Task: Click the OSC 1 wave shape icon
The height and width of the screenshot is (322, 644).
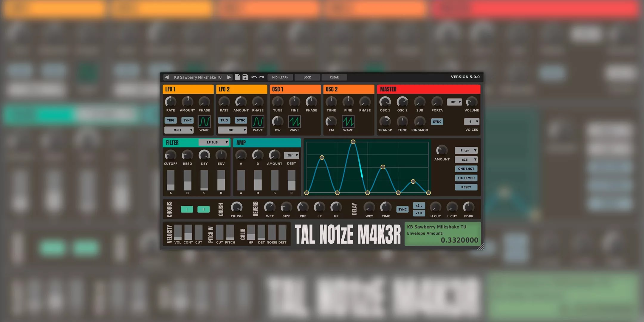Action: coord(295,121)
